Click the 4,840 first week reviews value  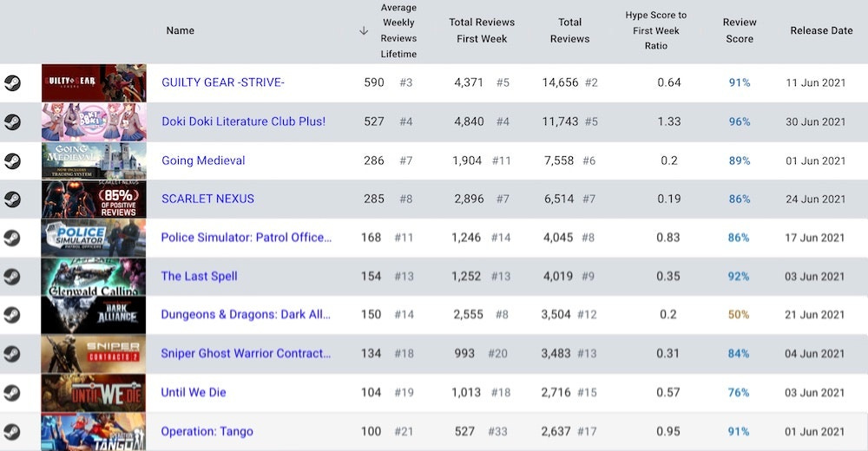pos(469,121)
